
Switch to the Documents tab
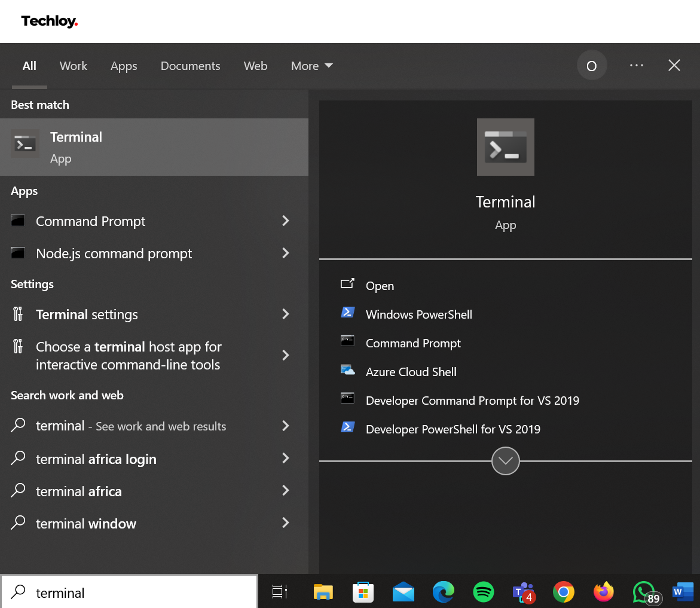tap(190, 66)
